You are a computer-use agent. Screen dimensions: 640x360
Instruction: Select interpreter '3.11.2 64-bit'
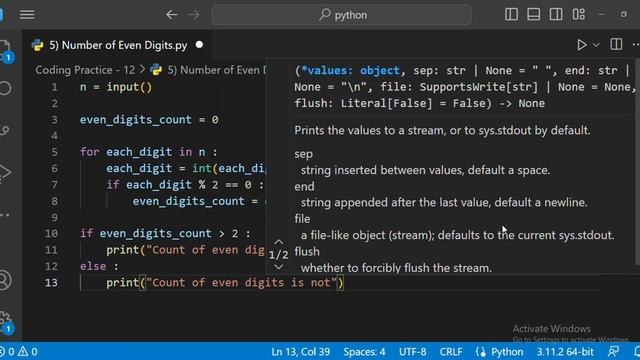pyautogui.click(x=565, y=351)
